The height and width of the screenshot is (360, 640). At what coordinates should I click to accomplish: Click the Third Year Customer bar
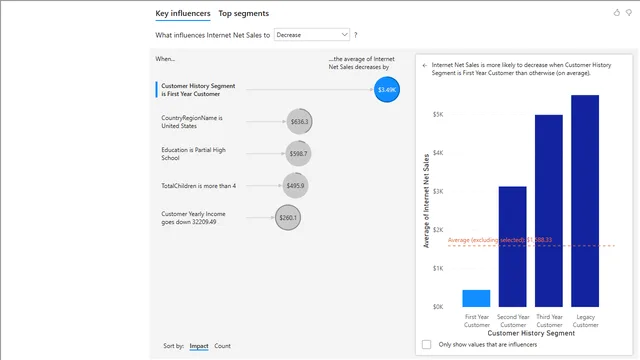point(549,211)
